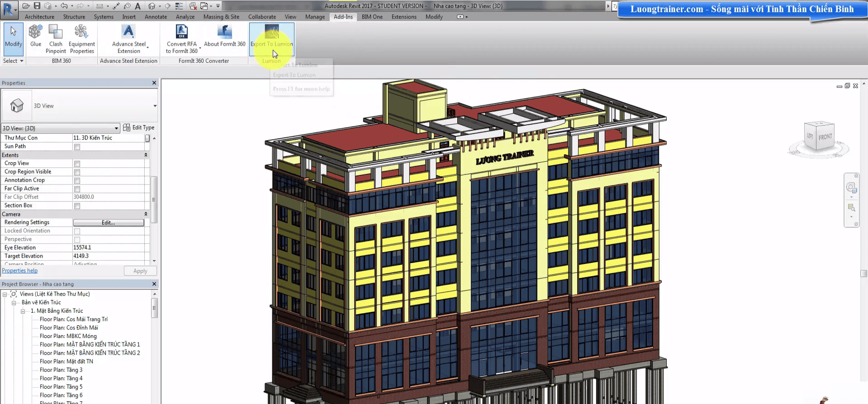Image resolution: width=868 pixels, height=404 pixels.
Task: Open a project with the Open icon
Action: [x=26, y=6]
